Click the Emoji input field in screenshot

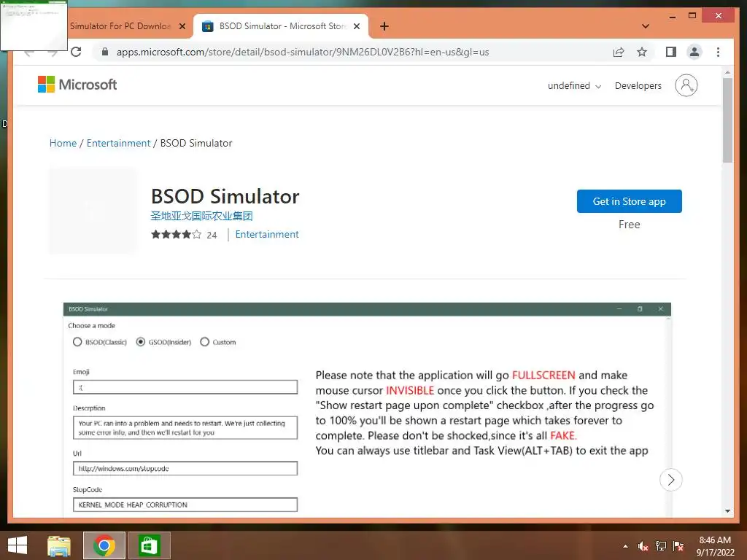click(185, 387)
